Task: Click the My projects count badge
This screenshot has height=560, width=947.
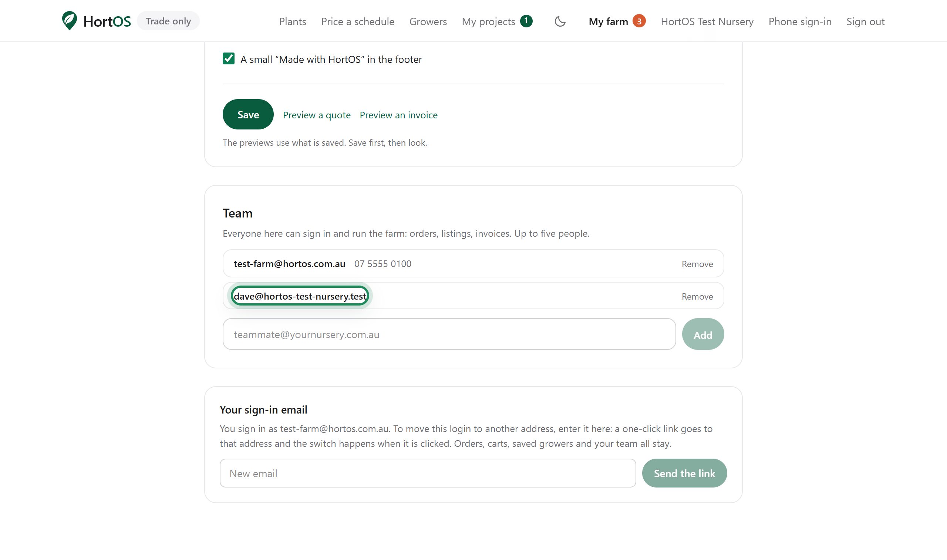Action: pos(526,21)
